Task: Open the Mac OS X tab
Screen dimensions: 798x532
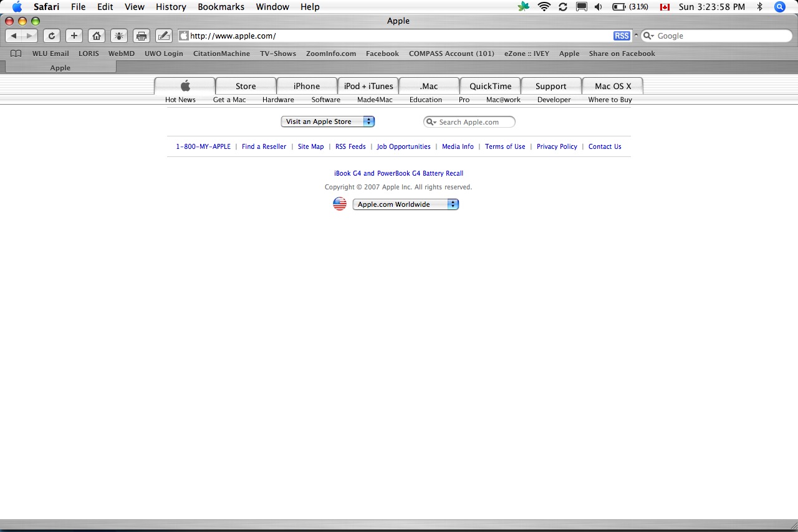Action: [613, 86]
